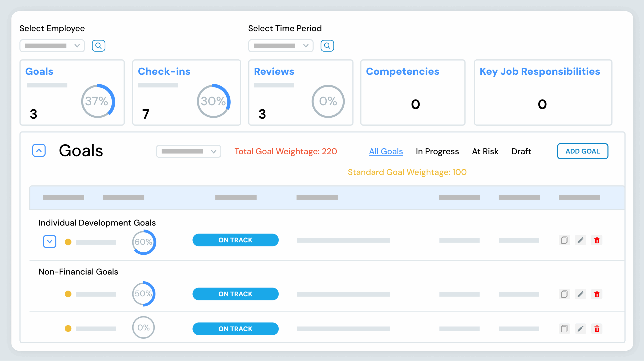The height and width of the screenshot is (362, 644).
Task: Expand the Individual Development goal row
Action: (x=50, y=242)
